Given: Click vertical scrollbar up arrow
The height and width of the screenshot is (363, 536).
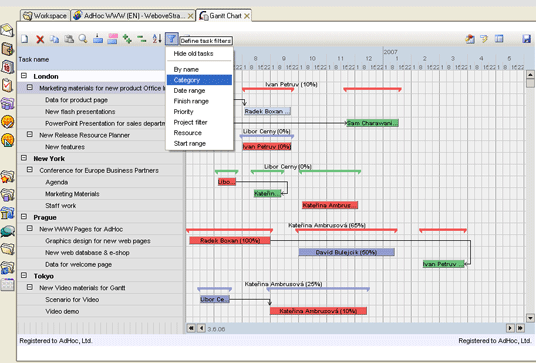Looking at the screenshot, I should [530, 75].
